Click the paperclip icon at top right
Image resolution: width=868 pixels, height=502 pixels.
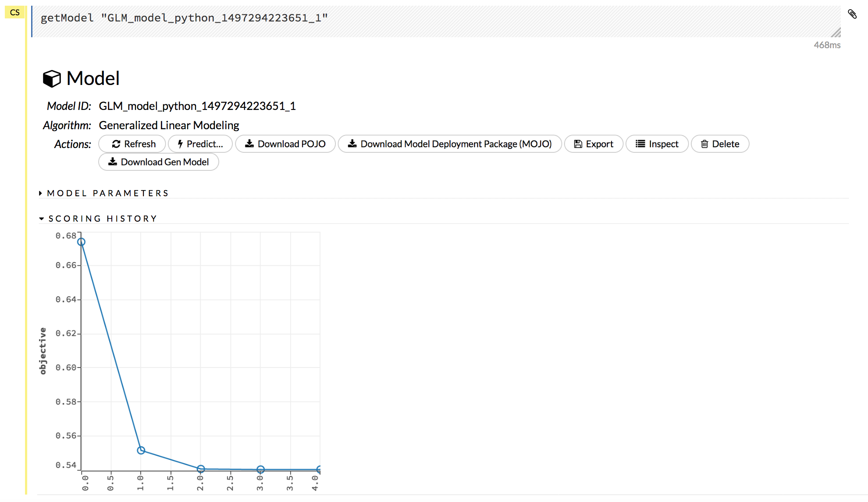tap(852, 14)
